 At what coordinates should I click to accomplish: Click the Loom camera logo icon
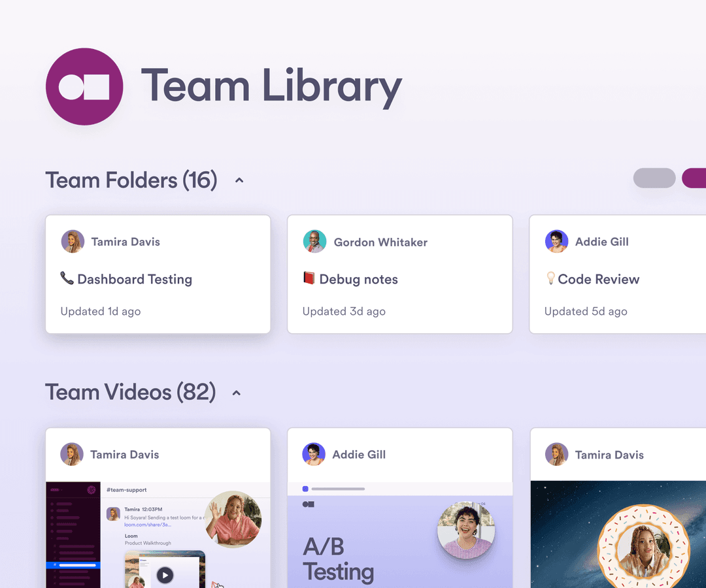(x=84, y=86)
